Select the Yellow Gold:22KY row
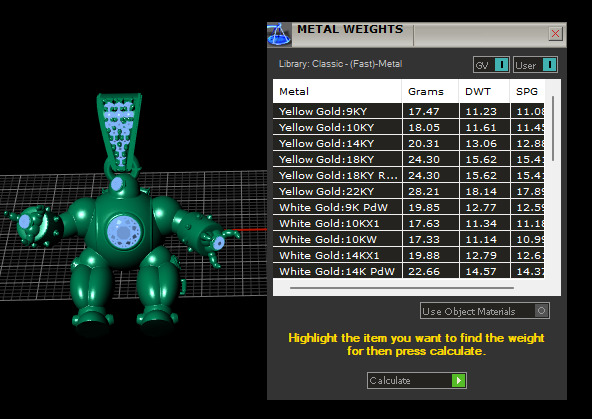The image size is (592, 419). point(409,191)
